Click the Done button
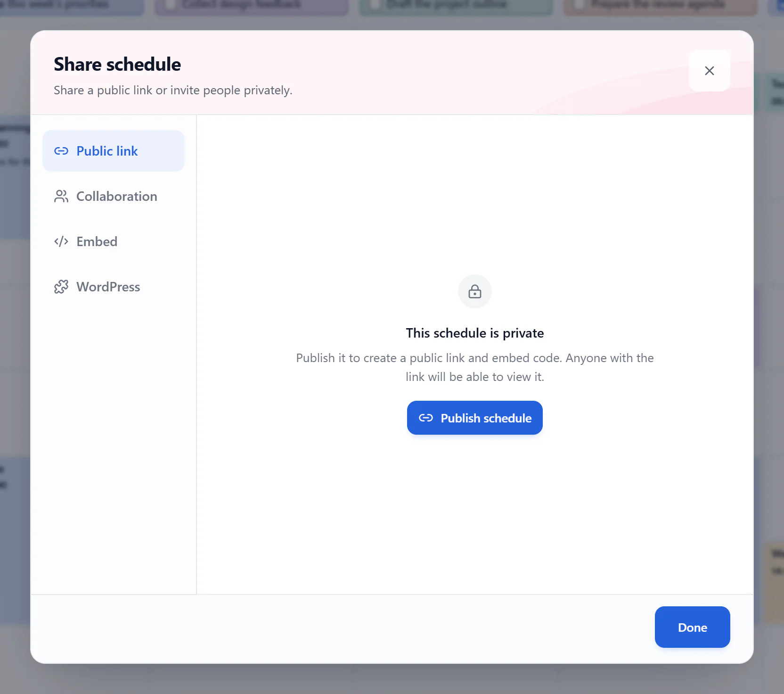The height and width of the screenshot is (694, 784). [x=692, y=627]
